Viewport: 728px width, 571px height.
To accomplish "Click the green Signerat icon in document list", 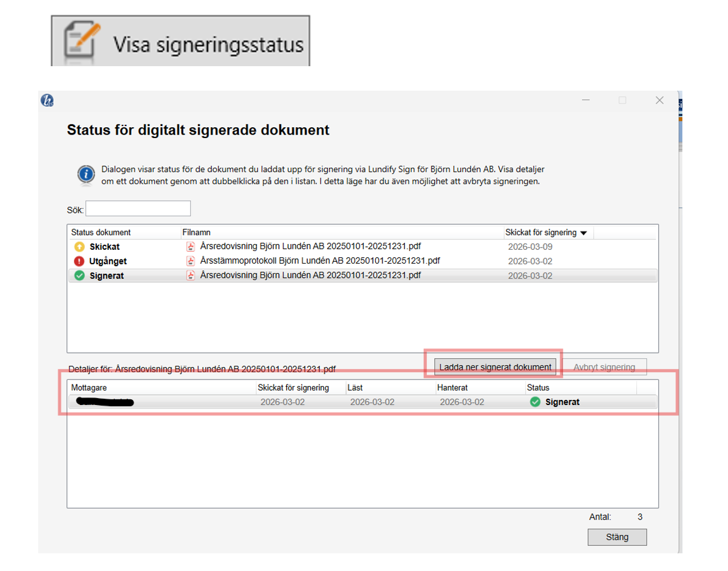I will pyautogui.click(x=79, y=276).
